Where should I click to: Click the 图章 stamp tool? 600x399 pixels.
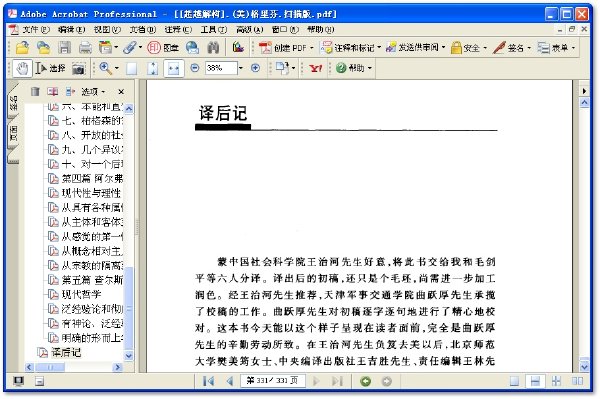[x=163, y=48]
